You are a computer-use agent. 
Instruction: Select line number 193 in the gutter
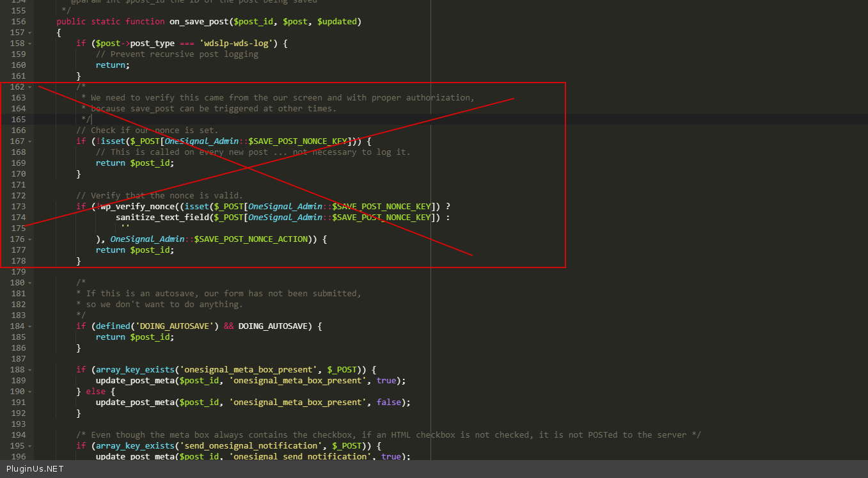pos(18,424)
